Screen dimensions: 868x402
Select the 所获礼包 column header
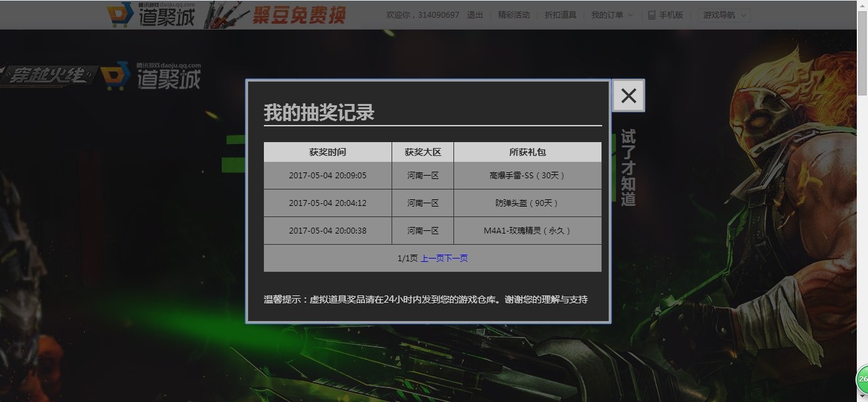click(528, 152)
